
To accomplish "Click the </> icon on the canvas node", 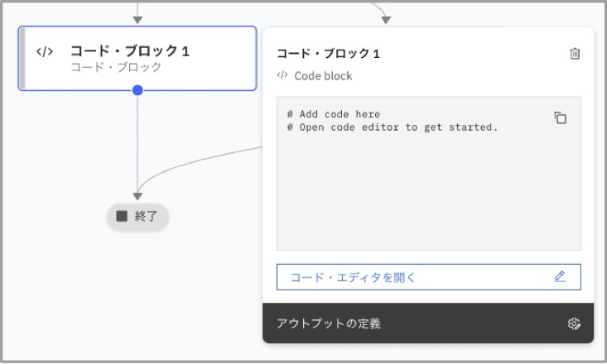I will tap(45, 51).
